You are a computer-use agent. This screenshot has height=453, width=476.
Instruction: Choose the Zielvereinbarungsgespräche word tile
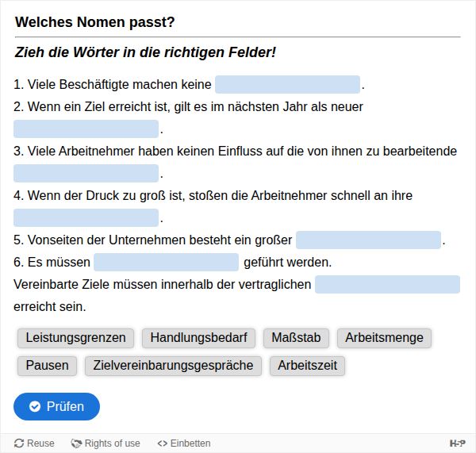point(173,366)
